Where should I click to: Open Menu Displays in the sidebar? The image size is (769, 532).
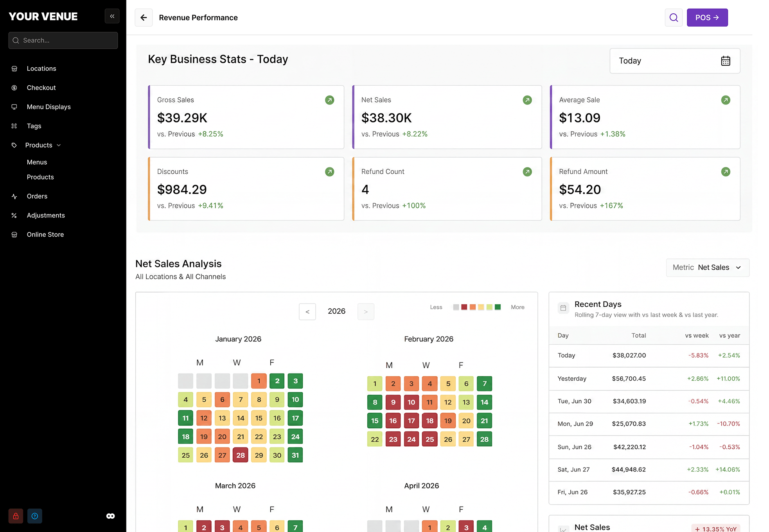click(49, 107)
